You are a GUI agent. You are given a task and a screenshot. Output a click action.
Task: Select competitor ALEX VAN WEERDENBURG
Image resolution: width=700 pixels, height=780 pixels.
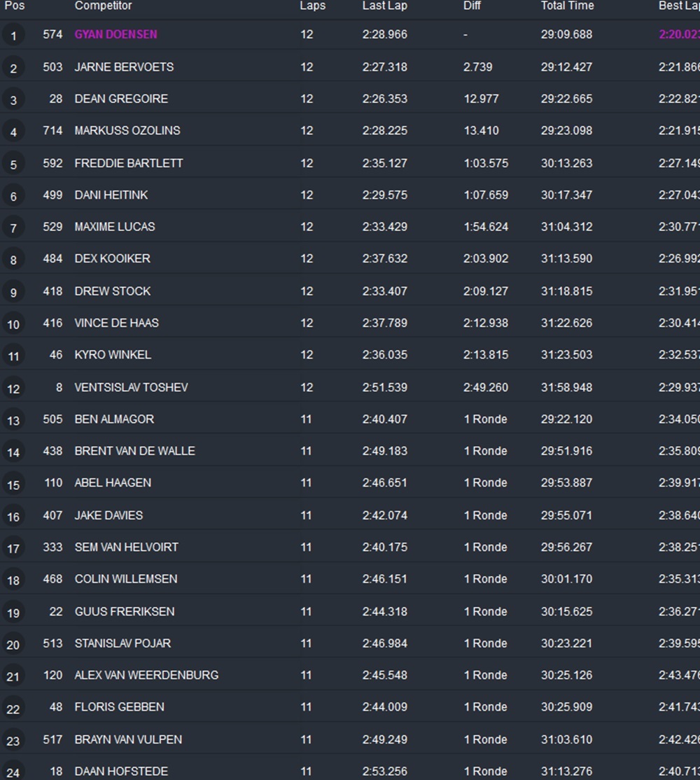[146, 675]
